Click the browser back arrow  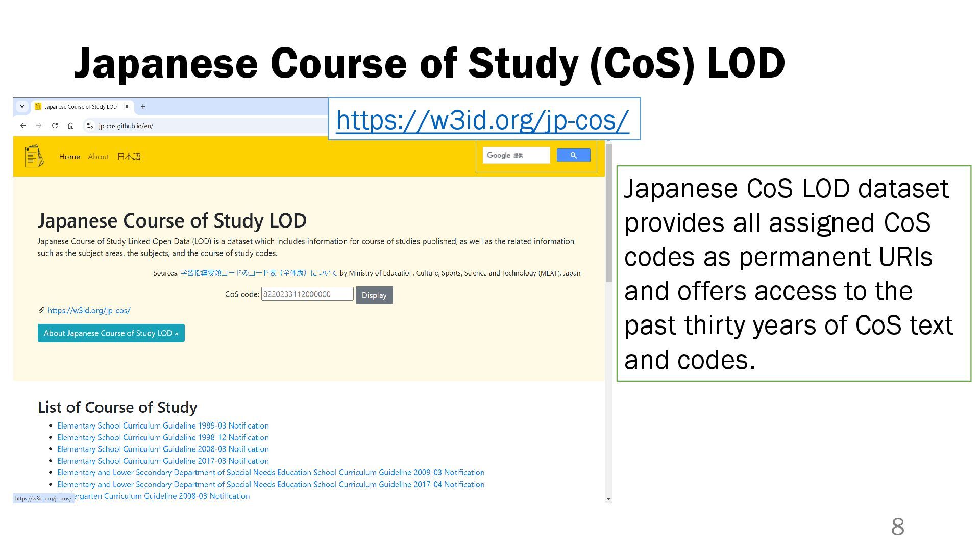(23, 126)
